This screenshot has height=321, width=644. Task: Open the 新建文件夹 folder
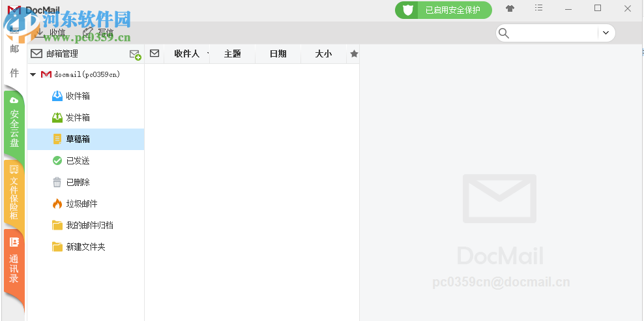85,247
